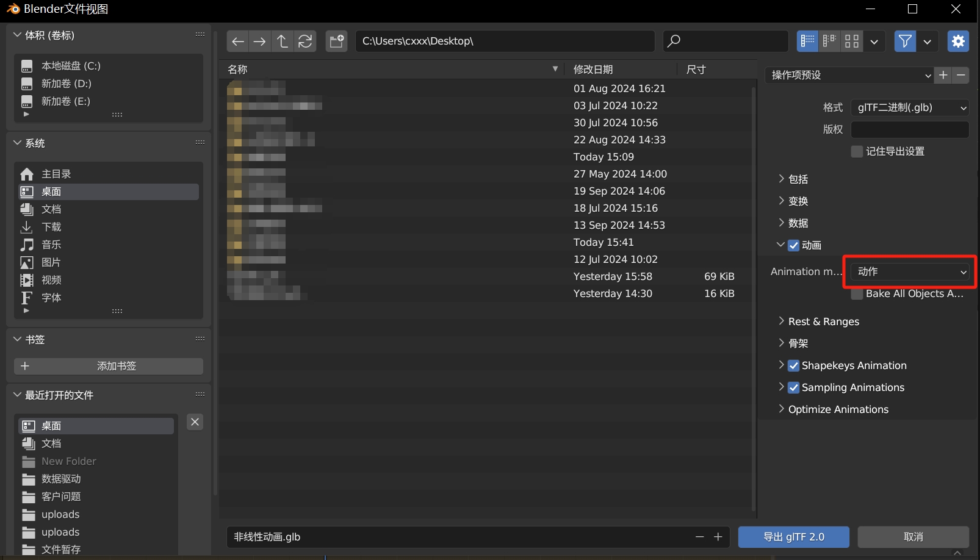This screenshot has width=980, height=560.
Task: Switch to horizontal list display mode
Action: click(x=829, y=41)
